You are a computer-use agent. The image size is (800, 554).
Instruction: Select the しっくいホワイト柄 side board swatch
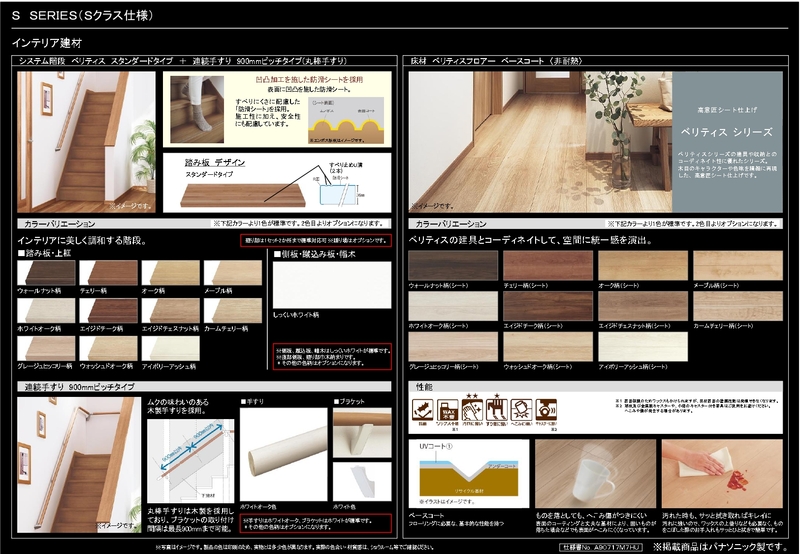332,284
